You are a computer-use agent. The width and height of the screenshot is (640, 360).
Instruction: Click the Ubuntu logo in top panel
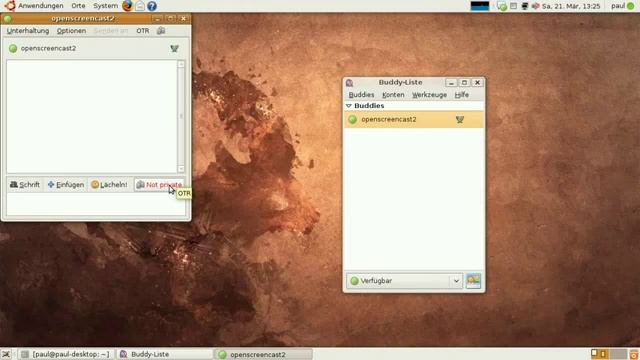tap(10, 6)
